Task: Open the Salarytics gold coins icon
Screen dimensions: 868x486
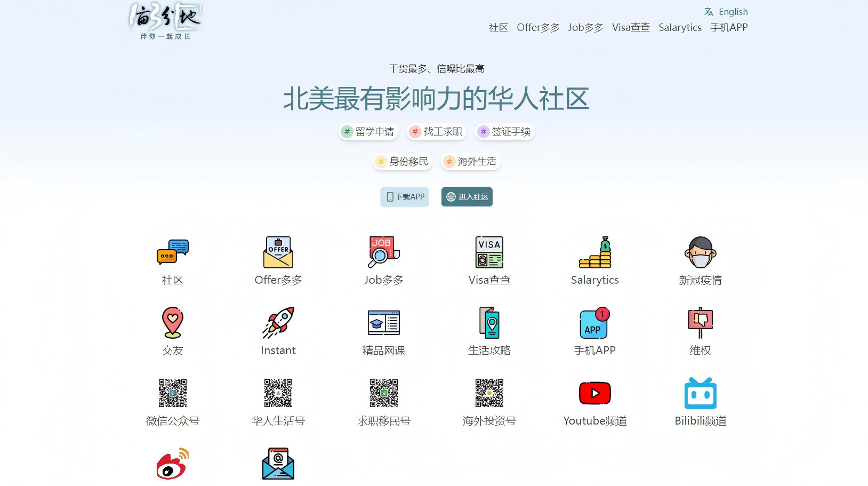Action: click(594, 252)
